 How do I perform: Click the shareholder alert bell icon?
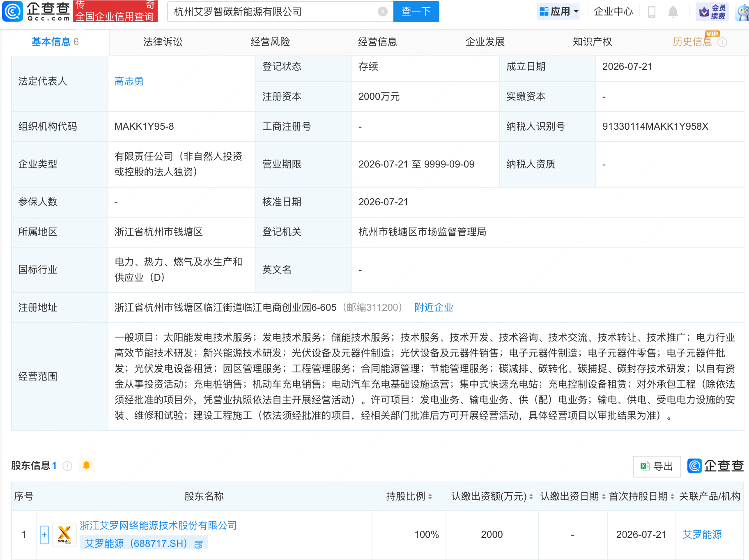[86, 465]
